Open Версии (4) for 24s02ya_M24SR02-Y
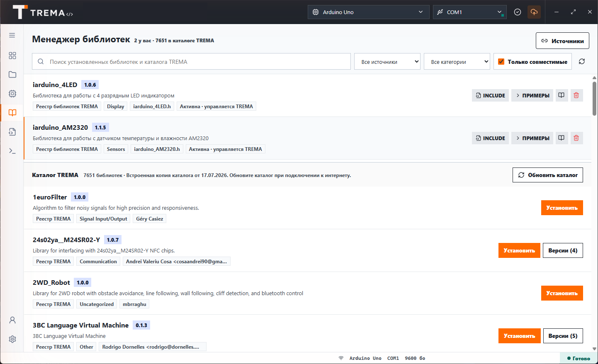This screenshot has width=598, height=364. [x=563, y=250]
